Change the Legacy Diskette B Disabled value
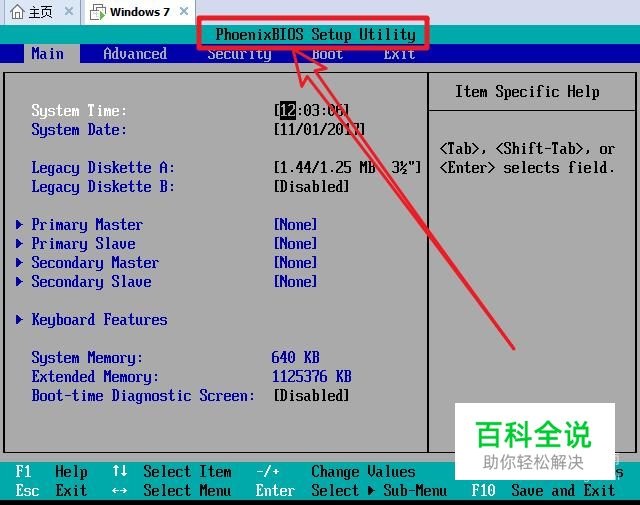This screenshot has width=640, height=505. (311, 187)
